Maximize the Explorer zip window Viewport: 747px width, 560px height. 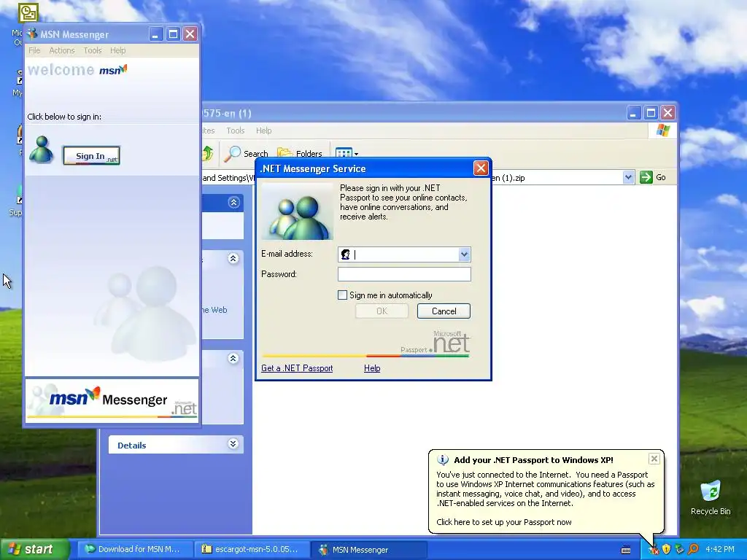(651, 113)
